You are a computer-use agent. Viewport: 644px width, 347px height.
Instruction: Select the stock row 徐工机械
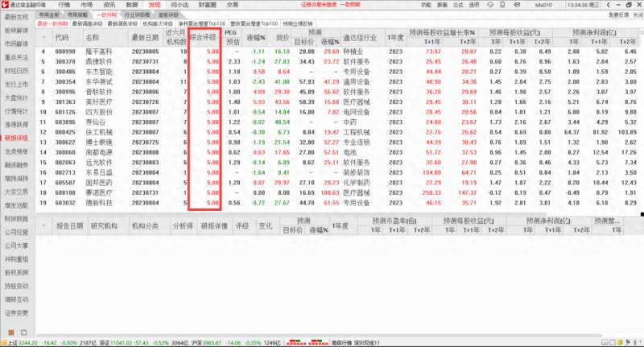338,132
